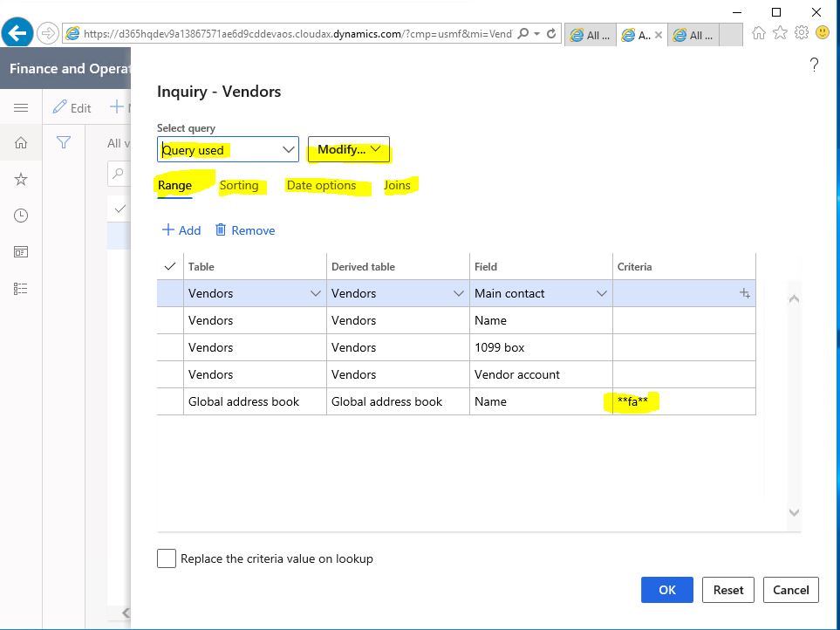This screenshot has width=840, height=630.
Task: Open browser Tools gear
Action: 802,33
